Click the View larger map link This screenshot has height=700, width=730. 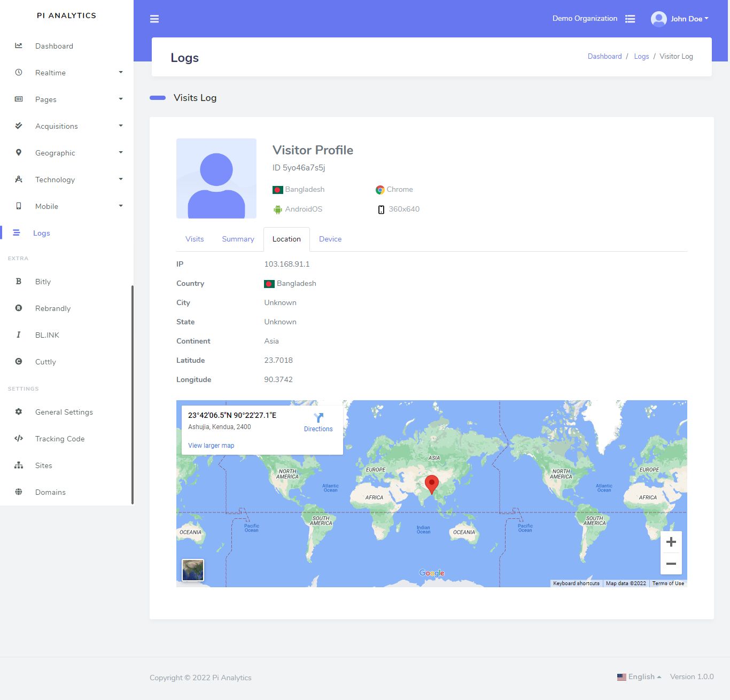(211, 446)
